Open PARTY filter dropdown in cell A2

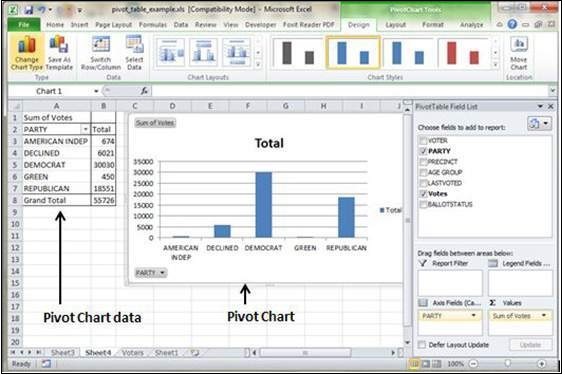click(x=85, y=129)
